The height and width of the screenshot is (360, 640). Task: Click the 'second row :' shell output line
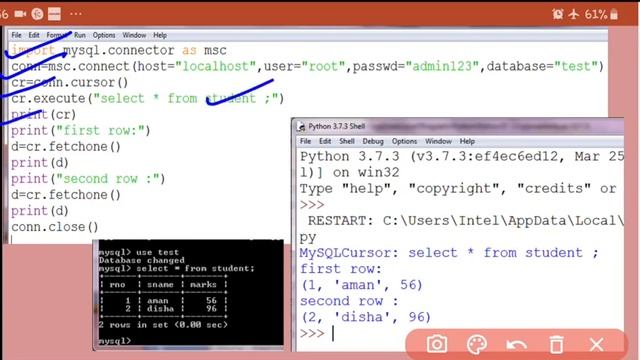[349, 301]
